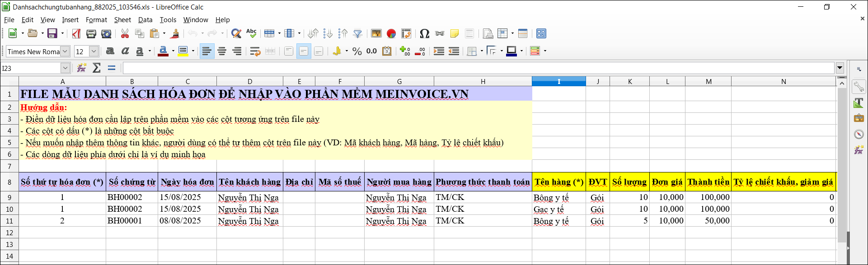
Task: Toggle Center Horizontally alignment
Action: tap(222, 51)
